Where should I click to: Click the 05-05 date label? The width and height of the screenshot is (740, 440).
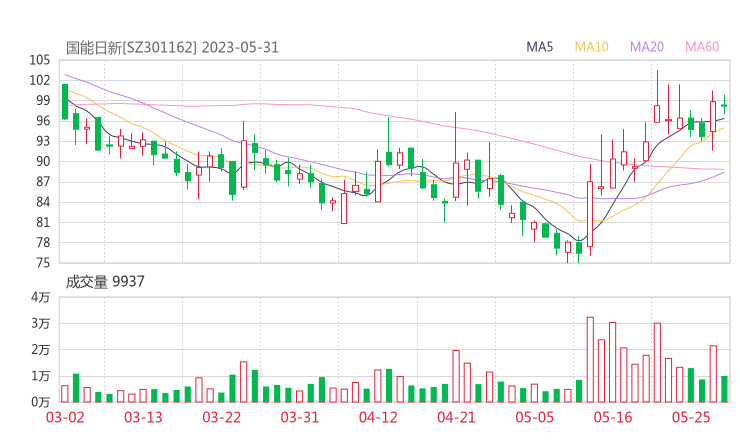[535, 417]
